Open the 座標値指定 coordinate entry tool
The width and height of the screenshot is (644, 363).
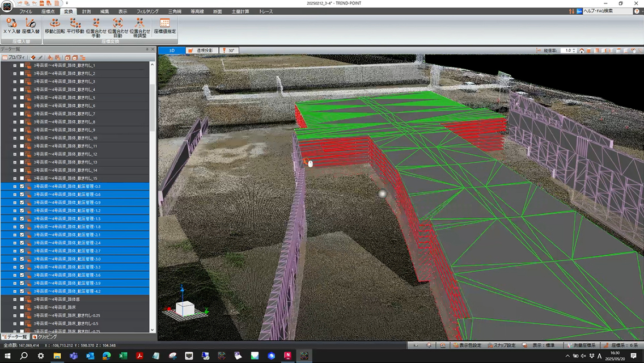point(165,26)
